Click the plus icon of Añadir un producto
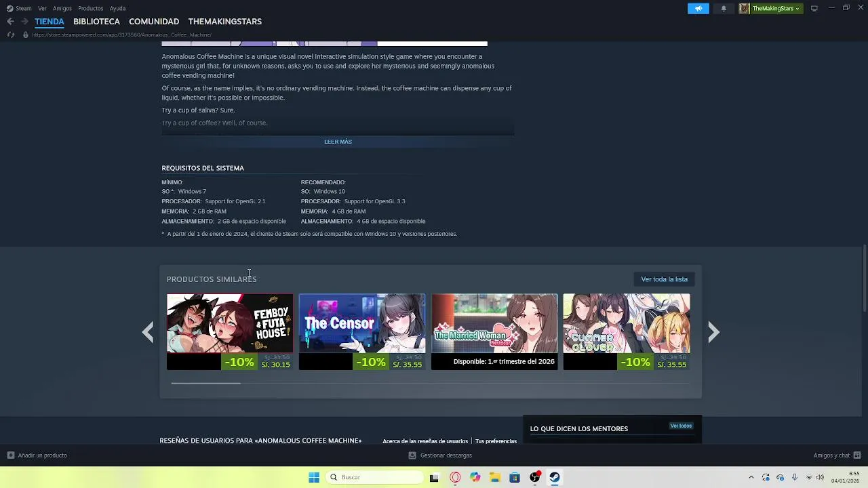This screenshot has height=488, width=868. pyautogui.click(x=10, y=455)
